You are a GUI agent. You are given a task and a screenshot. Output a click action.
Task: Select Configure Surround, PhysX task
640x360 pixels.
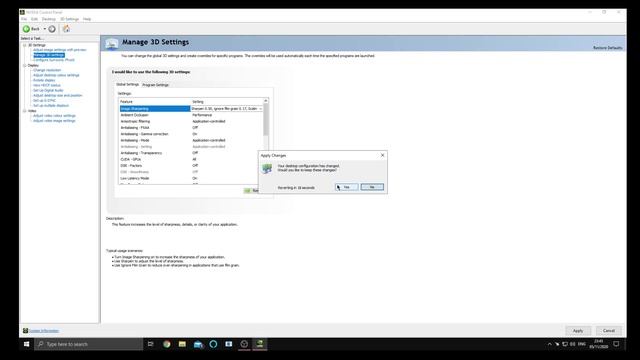54,60
